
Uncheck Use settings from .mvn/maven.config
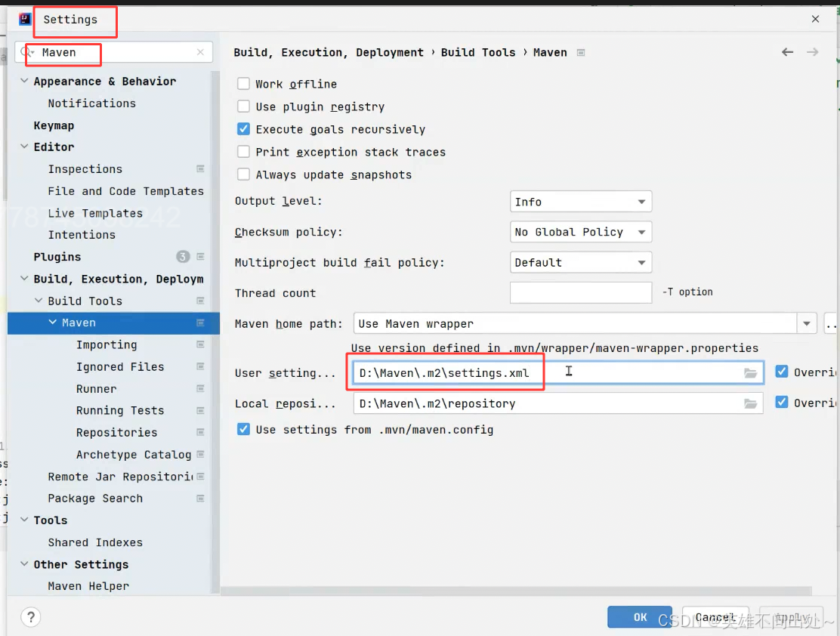coord(243,429)
